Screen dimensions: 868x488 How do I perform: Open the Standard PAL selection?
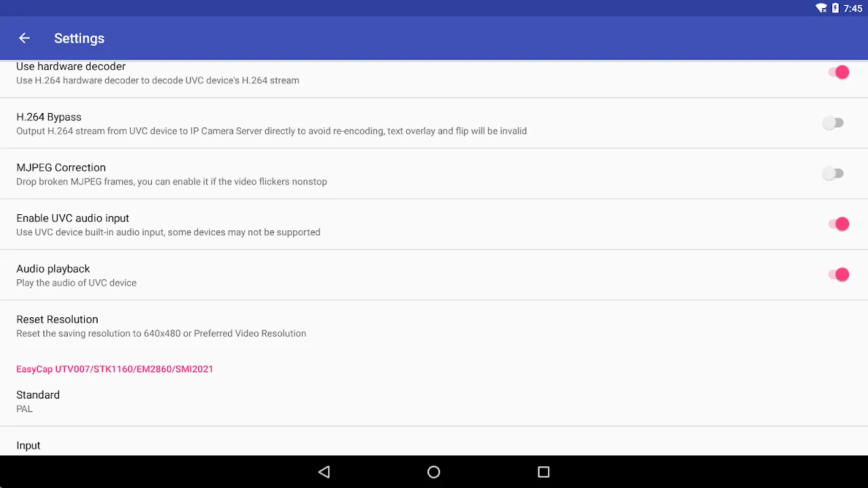tap(434, 401)
